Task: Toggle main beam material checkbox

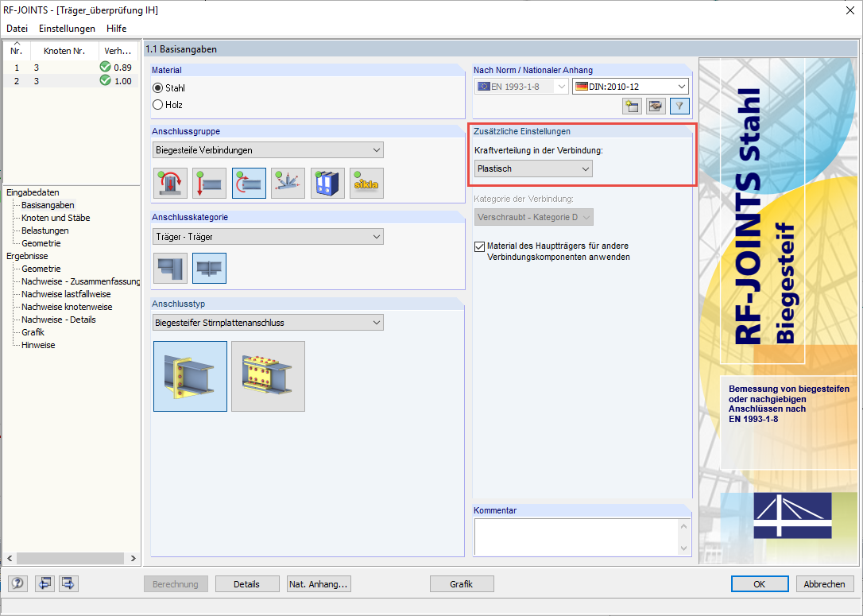Action: [479, 246]
